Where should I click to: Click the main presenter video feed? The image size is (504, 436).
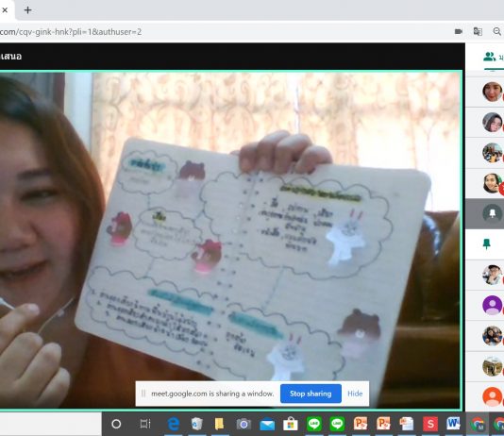click(230, 241)
